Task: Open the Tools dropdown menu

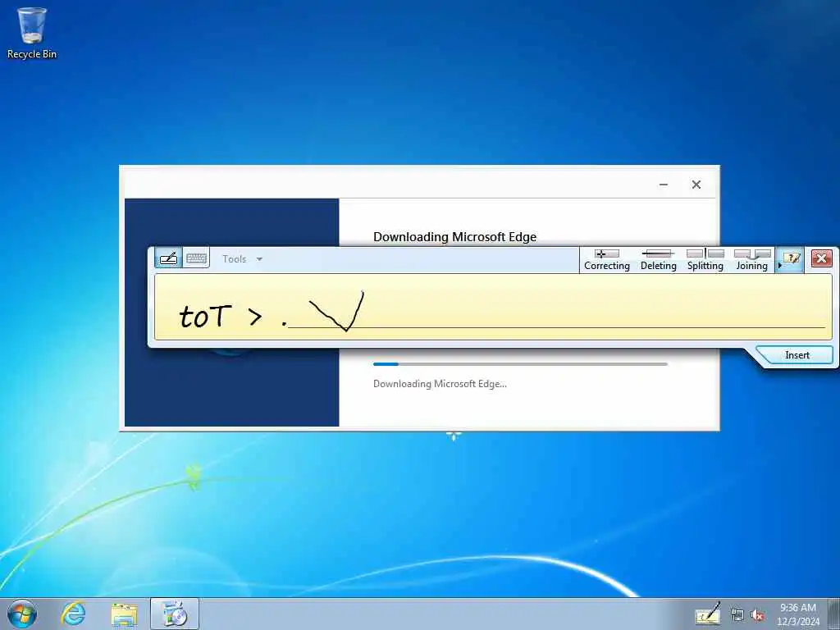Action: pyautogui.click(x=242, y=259)
